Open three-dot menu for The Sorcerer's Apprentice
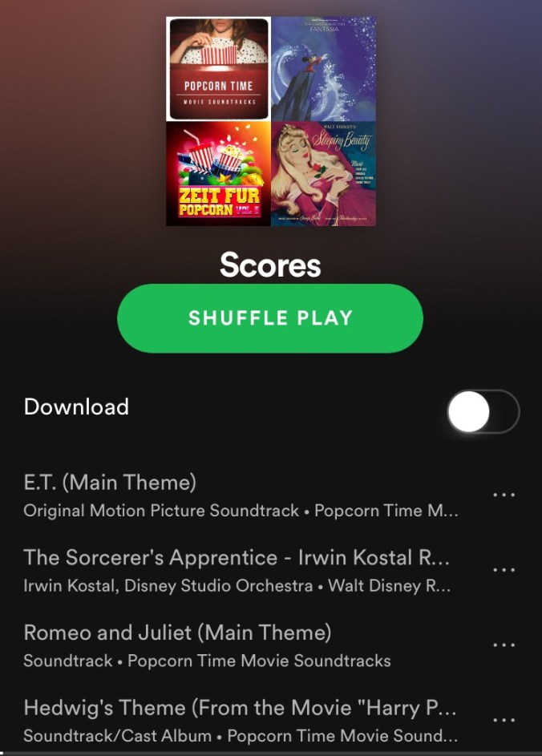 point(504,570)
